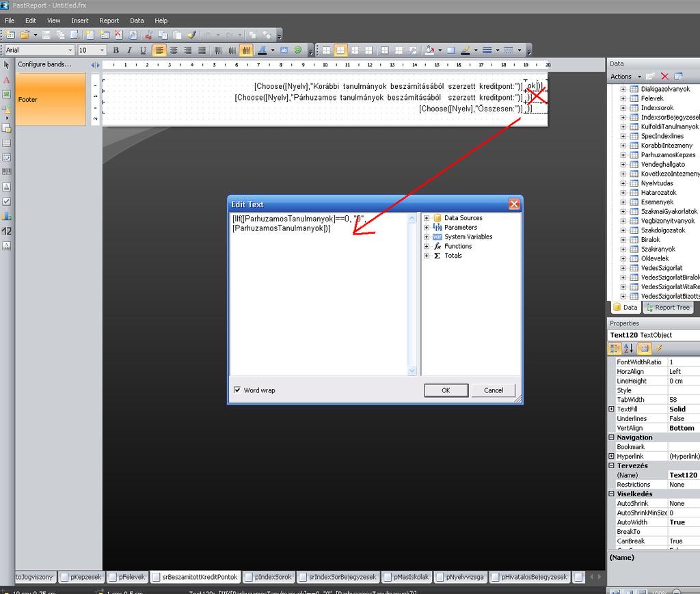This screenshot has width=700, height=594.
Task: Expand Data Sources in the Edit Text dialog
Action: (x=427, y=218)
